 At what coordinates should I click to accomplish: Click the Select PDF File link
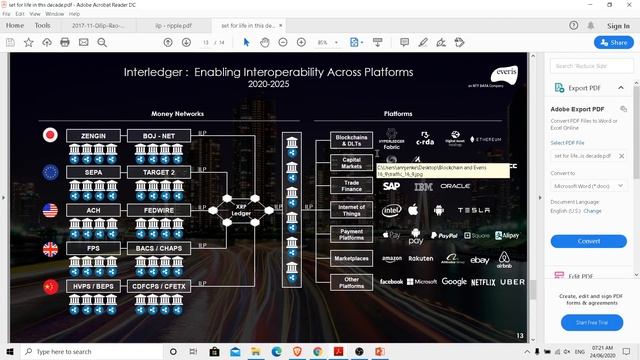pos(567,143)
